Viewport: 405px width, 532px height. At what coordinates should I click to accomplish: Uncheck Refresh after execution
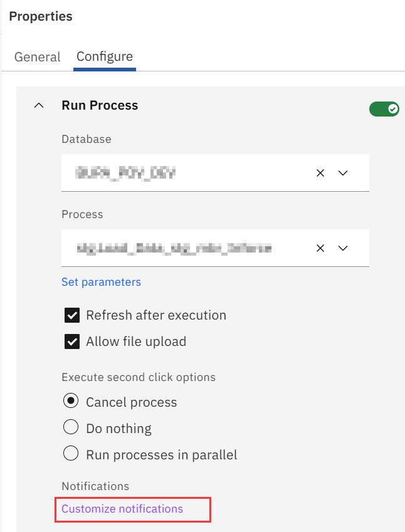click(72, 315)
